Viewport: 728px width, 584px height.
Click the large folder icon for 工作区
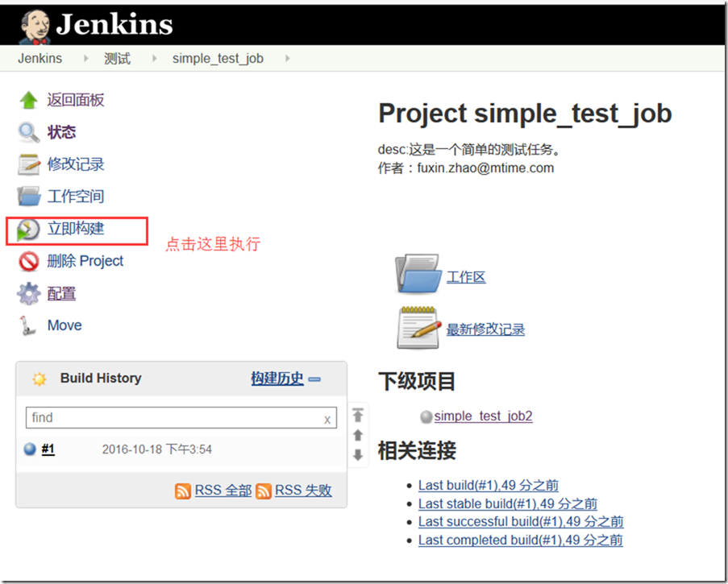pos(418,274)
